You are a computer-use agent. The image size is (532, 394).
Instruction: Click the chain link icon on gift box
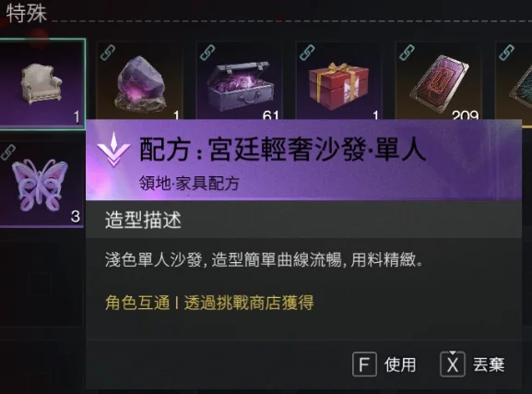tap(307, 53)
